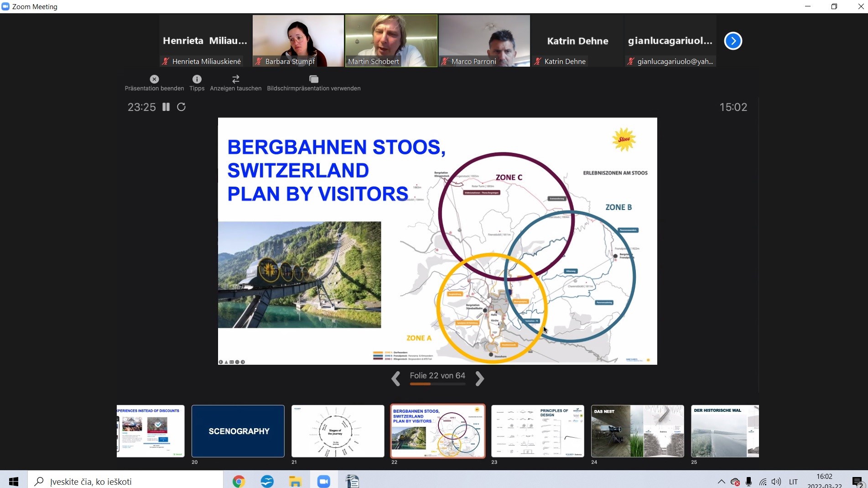Switch to Zoom taskbar icon
868x488 pixels.
(323, 481)
